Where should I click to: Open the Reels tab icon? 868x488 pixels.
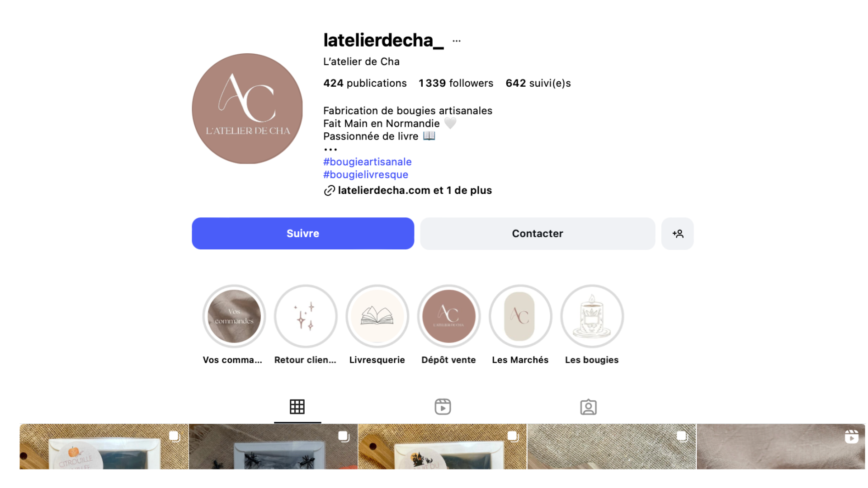coord(443,407)
